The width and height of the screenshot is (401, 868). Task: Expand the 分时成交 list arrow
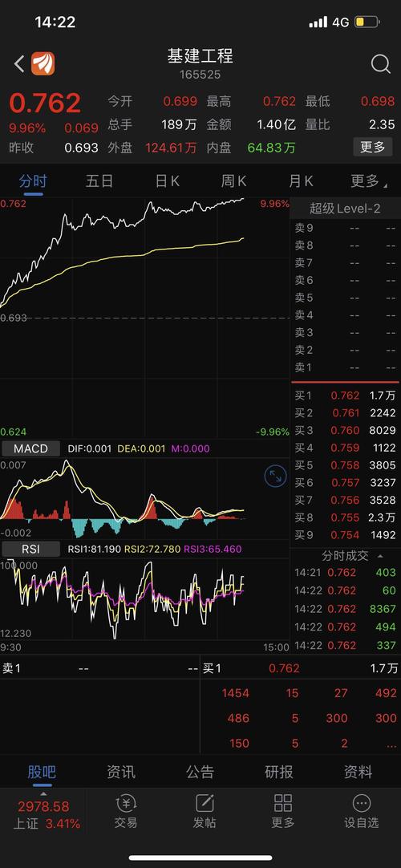380,556
